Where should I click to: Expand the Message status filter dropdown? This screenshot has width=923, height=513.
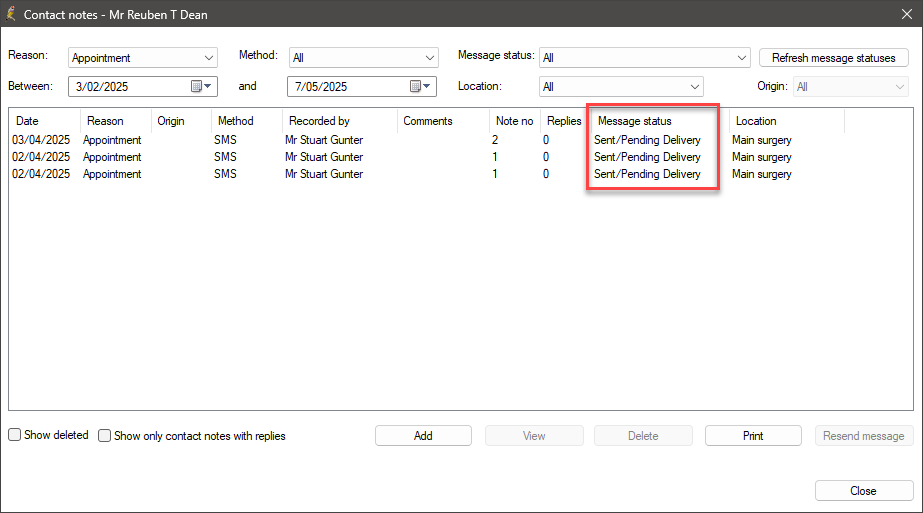(x=741, y=58)
